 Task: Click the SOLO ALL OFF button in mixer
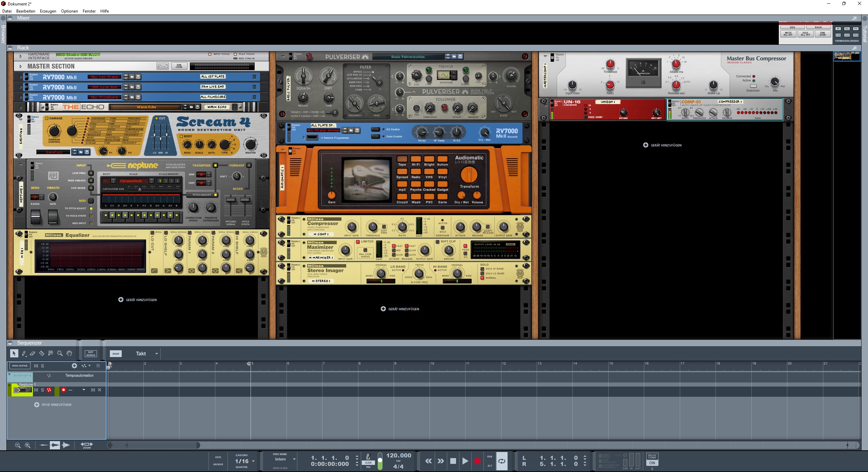805,34
